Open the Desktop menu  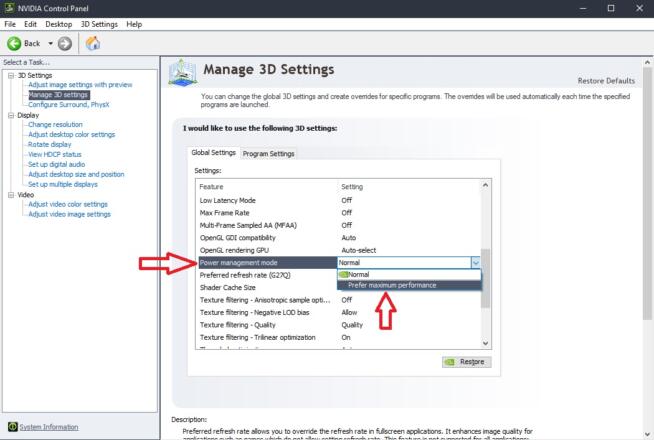coord(59,24)
